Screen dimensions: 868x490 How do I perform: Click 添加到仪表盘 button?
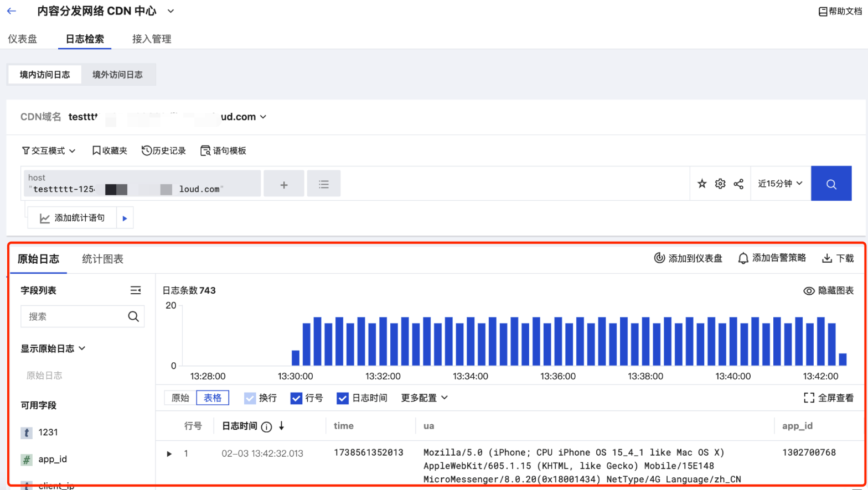[x=688, y=258]
